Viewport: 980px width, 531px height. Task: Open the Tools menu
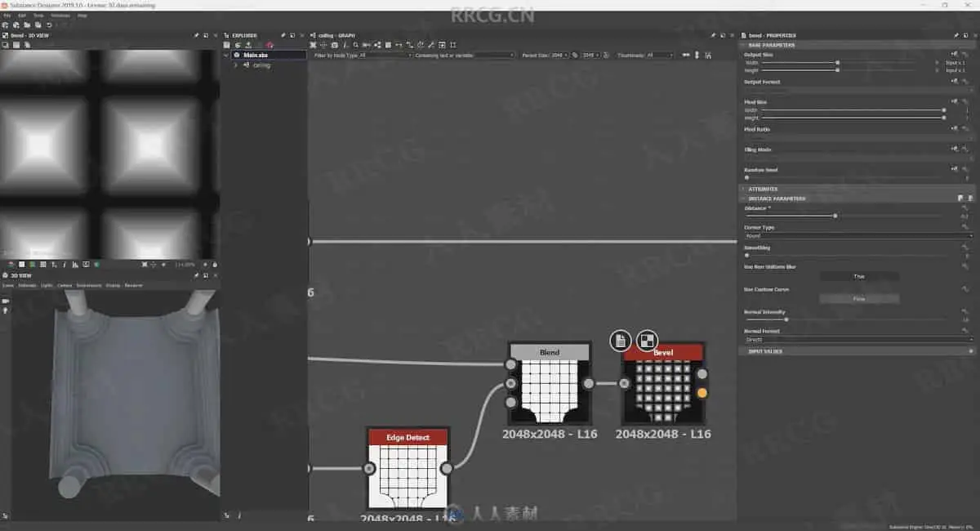(x=38, y=16)
